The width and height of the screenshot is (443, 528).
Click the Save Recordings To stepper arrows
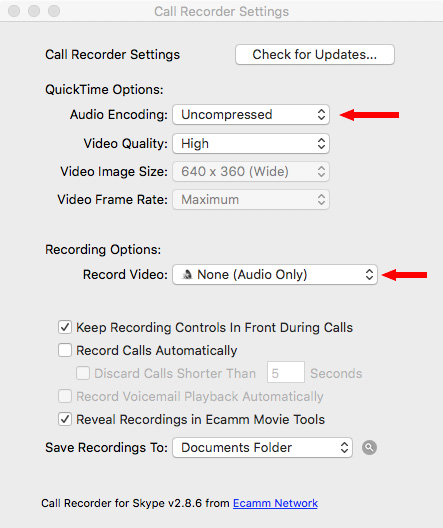pos(344,448)
